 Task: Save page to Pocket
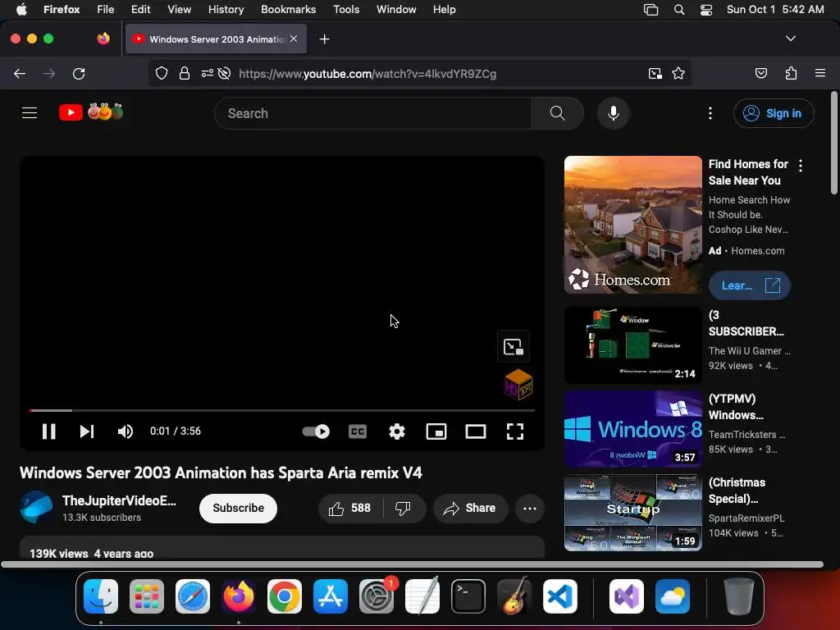[x=761, y=73]
